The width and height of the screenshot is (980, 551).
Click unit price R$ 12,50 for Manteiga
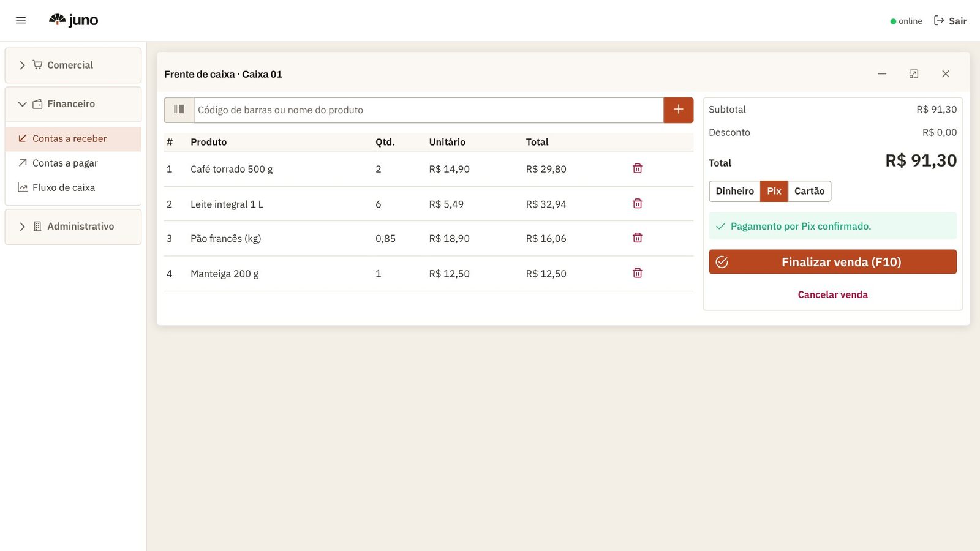[450, 274]
